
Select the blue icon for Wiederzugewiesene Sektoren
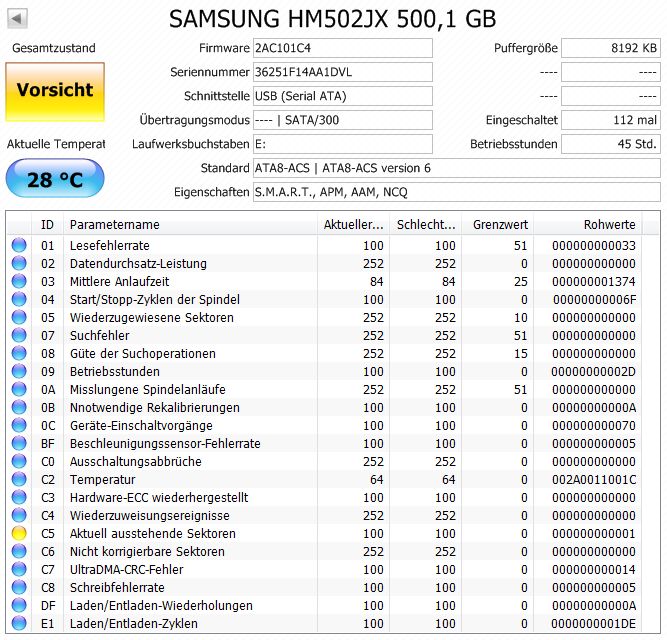pyautogui.click(x=19, y=317)
